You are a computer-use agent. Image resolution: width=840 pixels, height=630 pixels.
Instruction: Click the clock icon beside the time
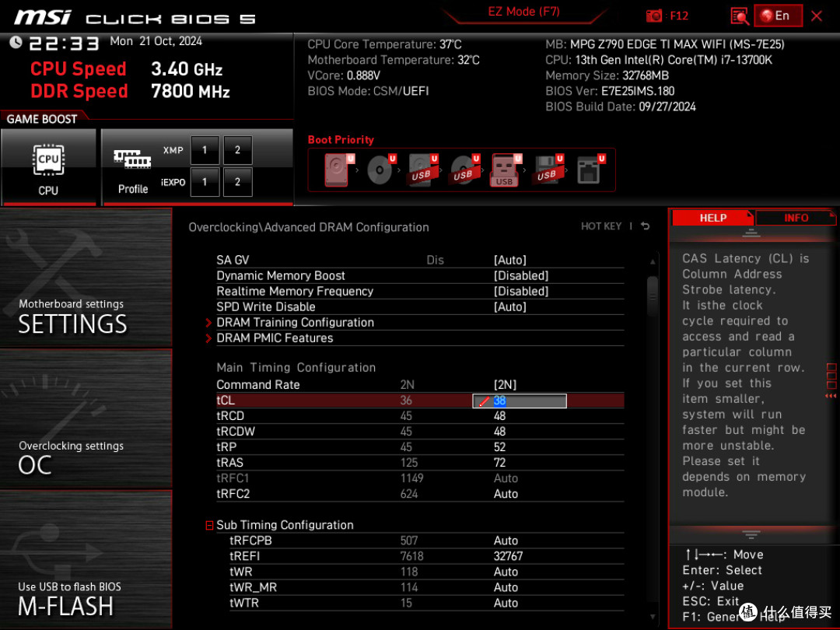click(16, 42)
